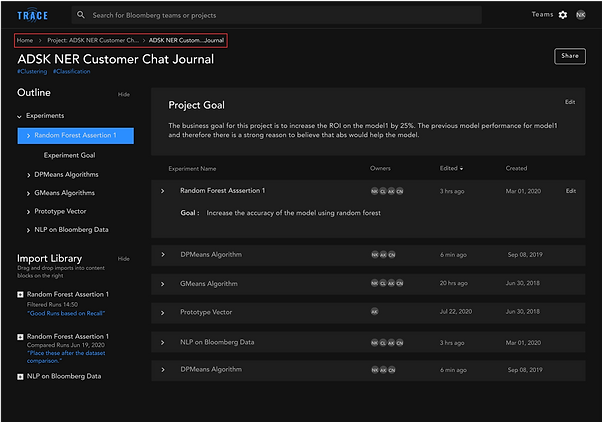Expand Prototype Vector in the Outline

[x=28, y=212]
